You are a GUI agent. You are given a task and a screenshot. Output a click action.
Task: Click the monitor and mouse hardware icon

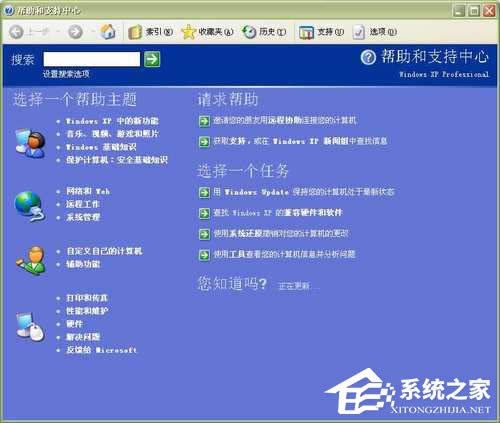[30, 326]
